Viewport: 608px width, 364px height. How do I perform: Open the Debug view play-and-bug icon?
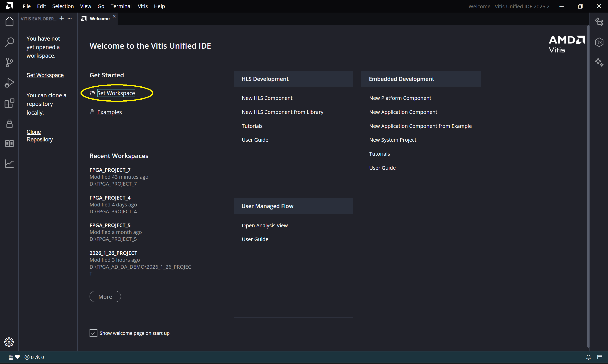click(x=9, y=83)
